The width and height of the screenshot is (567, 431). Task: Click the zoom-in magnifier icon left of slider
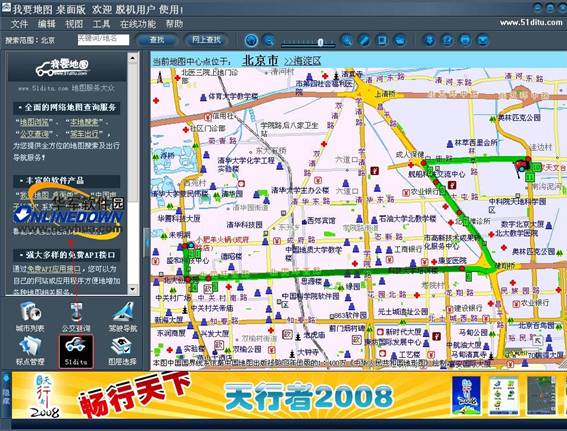point(251,40)
